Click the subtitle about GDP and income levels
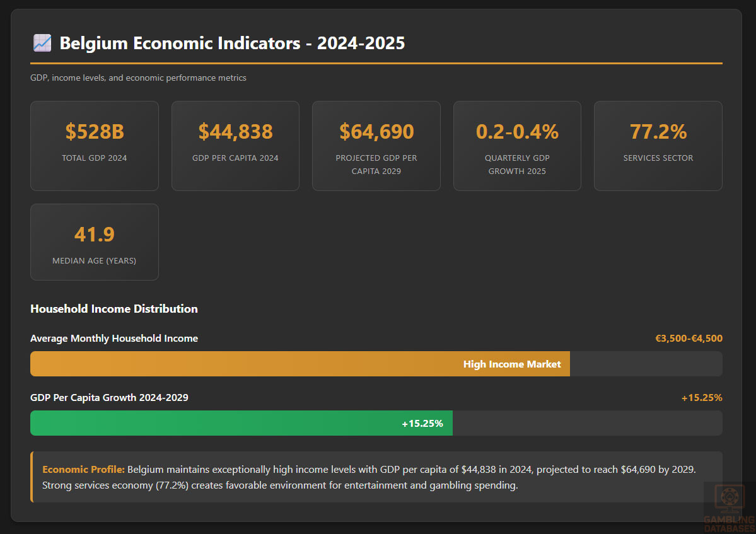756x534 pixels. (x=138, y=78)
